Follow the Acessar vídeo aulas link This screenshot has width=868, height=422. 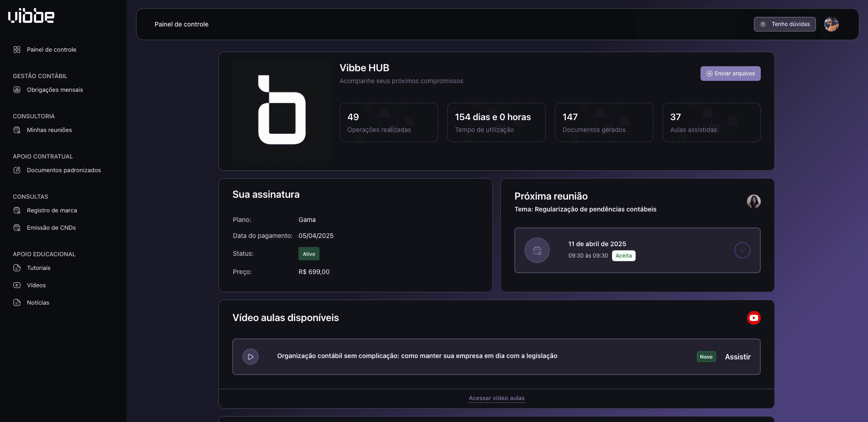(x=497, y=398)
